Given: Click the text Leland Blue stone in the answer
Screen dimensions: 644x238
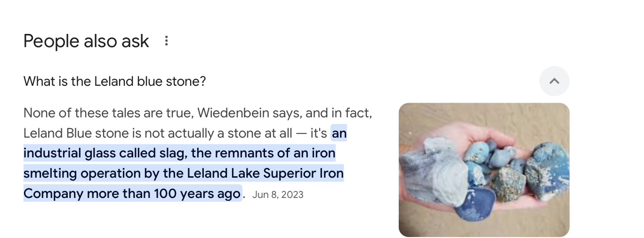Looking at the screenshot, I should click(76, 133).
